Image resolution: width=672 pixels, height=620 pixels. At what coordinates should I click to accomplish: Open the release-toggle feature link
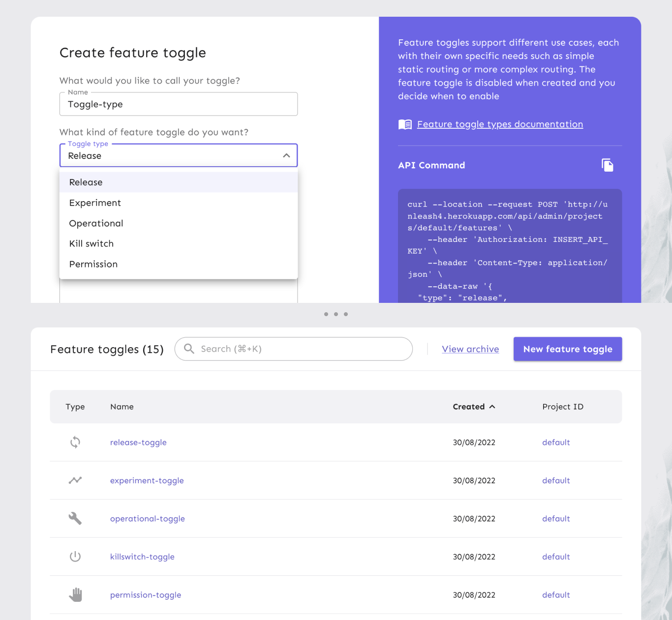[x=138, y=443]
